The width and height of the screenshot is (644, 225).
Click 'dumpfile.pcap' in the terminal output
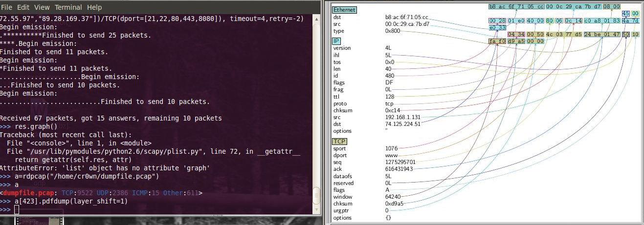pos(30,193)
